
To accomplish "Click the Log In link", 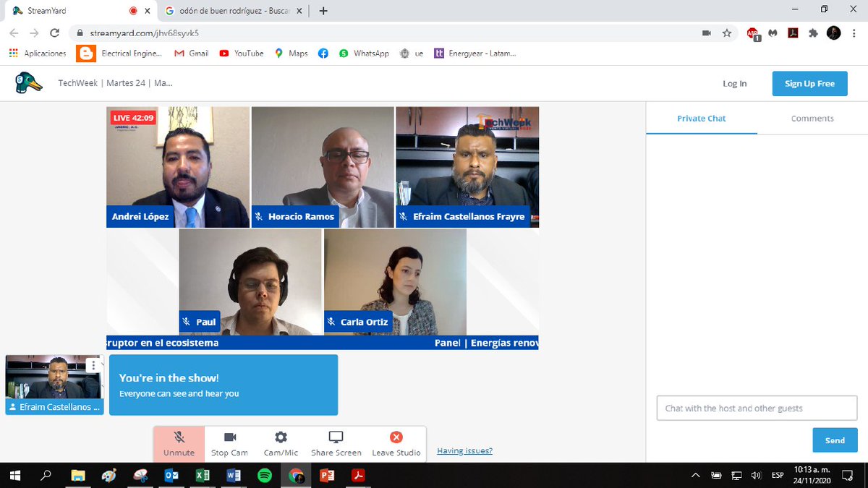I will tap(734, 84).
